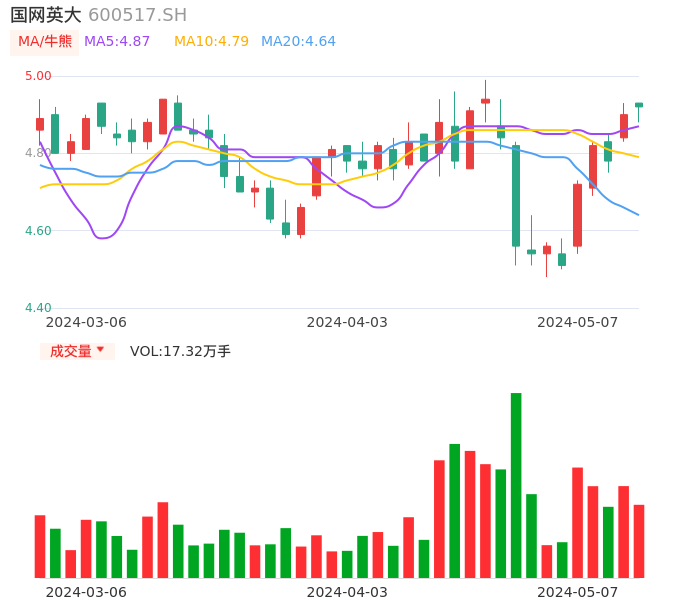Image resolution: width=686 pixels, height=606 pixels.
Task: Click the 4.60 price axis label
Action: click(38, 231)
